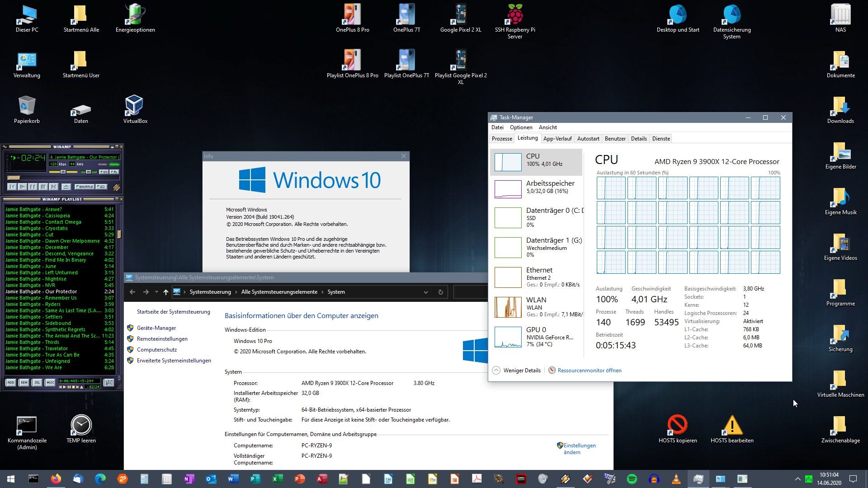Open Computerschutz link
Screen dimensions: 868x488
click(x=157, y=350)
